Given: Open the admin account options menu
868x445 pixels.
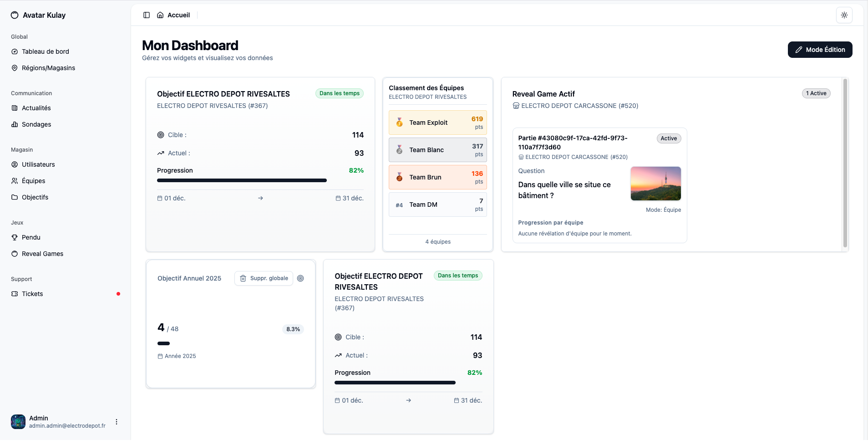Looking at the screenshot, I should (x=117, y=422).
